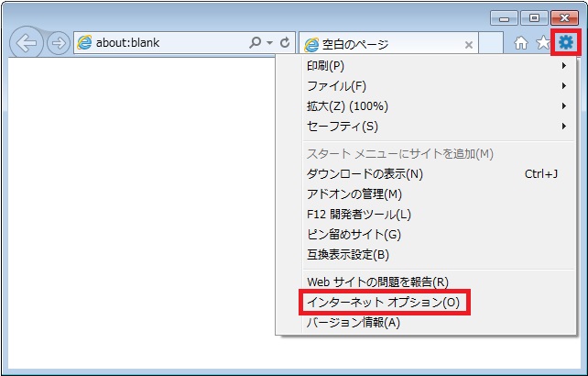Screen dimensions: 588x376
Task: Open the Tools gear icon
Action: pos(566,42)
